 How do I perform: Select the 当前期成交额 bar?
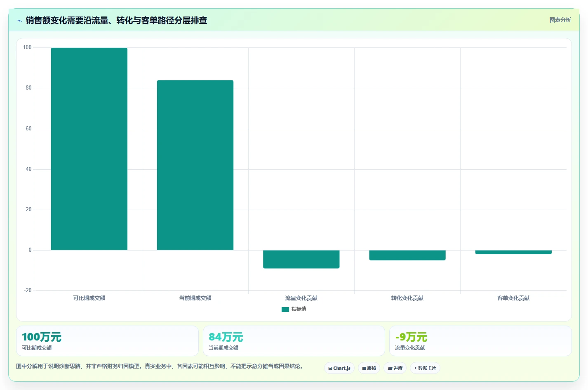(195, 165)
